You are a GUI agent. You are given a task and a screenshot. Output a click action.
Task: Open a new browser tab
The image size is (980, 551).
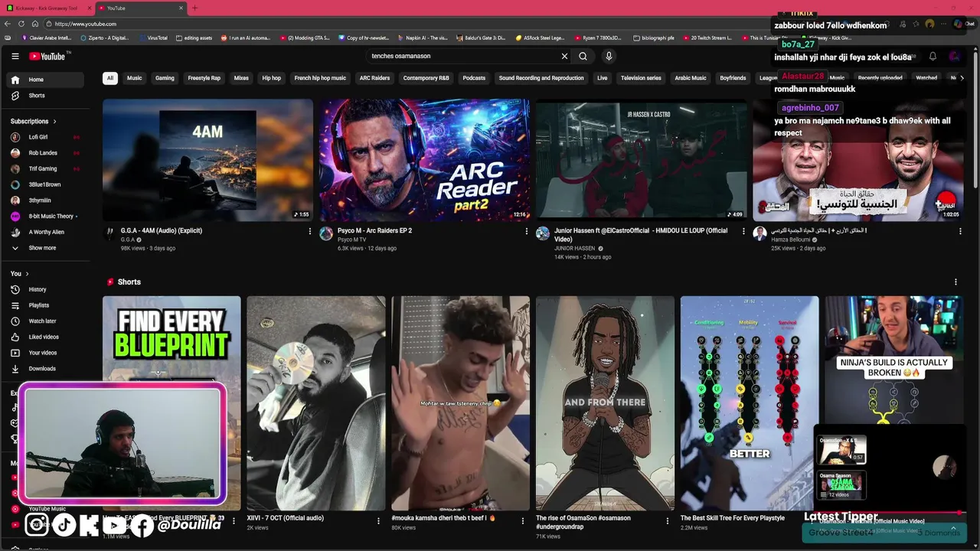194,8
